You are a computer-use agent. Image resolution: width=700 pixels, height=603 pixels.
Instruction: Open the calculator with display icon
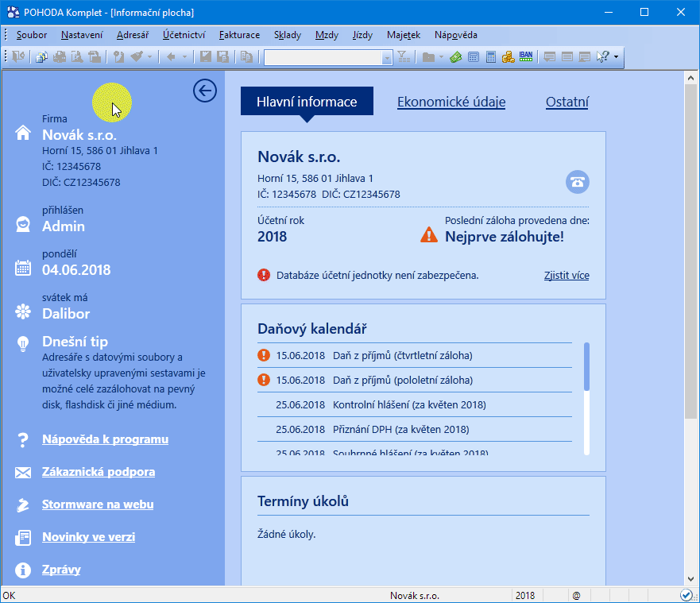click(474, 56)
